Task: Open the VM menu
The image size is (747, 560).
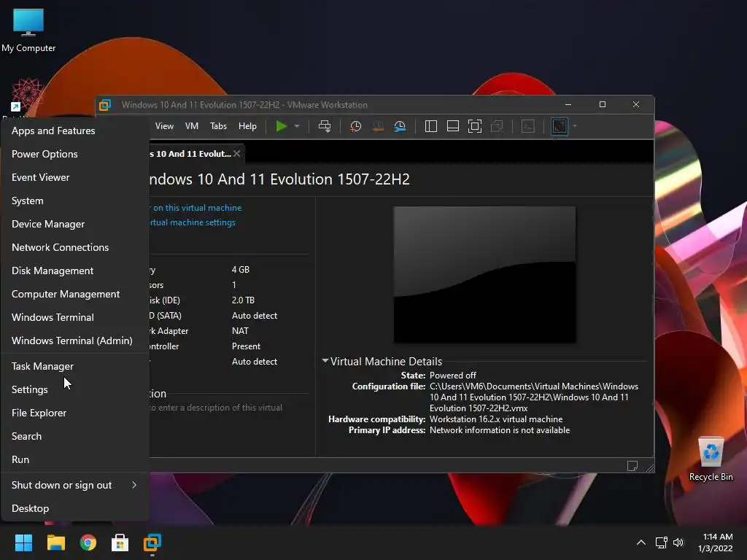Action: click(x=192, y=126)
